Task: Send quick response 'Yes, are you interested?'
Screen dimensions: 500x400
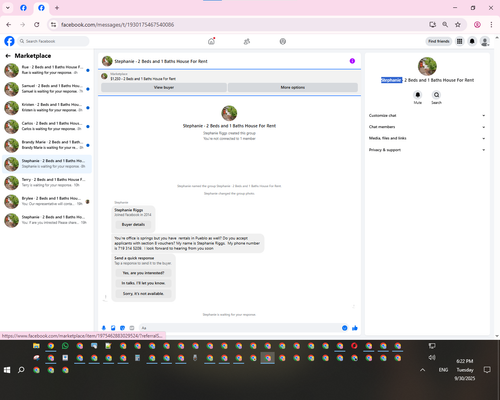Action: tap(143, 273)
